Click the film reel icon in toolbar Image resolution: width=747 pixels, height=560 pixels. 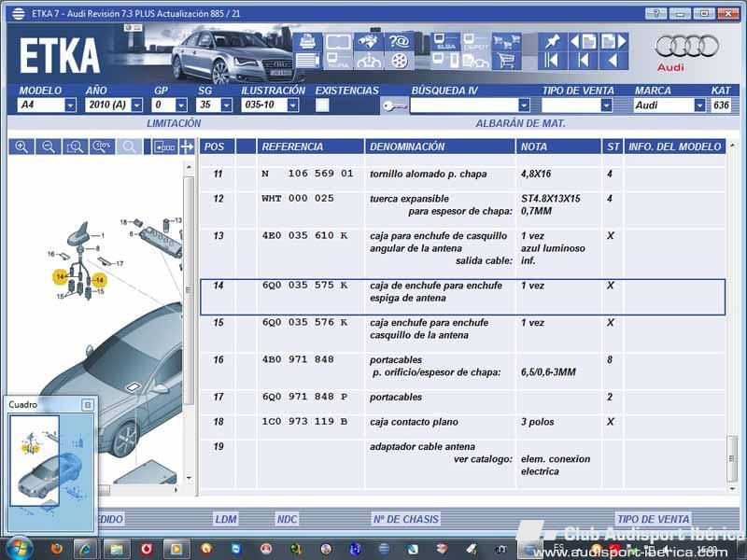click(400, 61)
